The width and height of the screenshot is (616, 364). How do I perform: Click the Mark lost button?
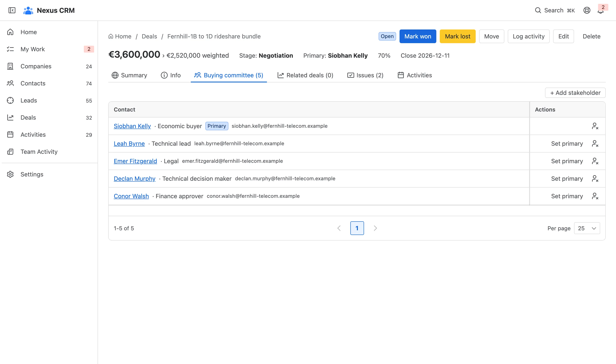(x=457, y=36)
